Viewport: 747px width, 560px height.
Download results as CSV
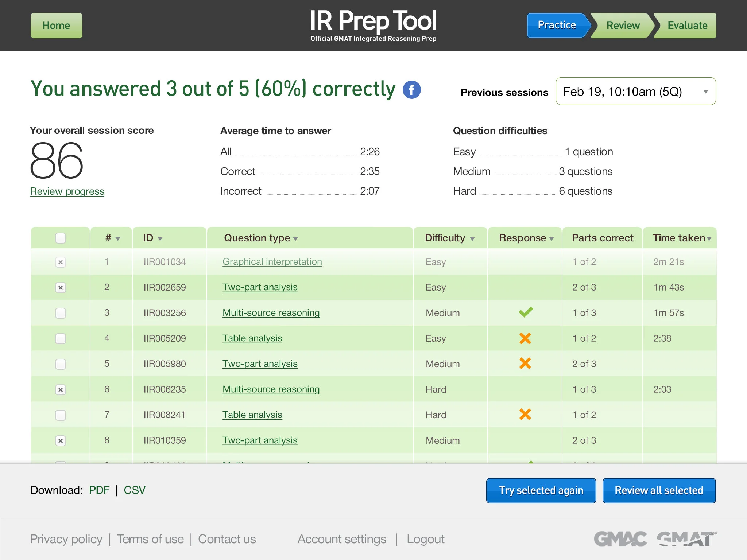pyautogui.click(x=134, y=490)
